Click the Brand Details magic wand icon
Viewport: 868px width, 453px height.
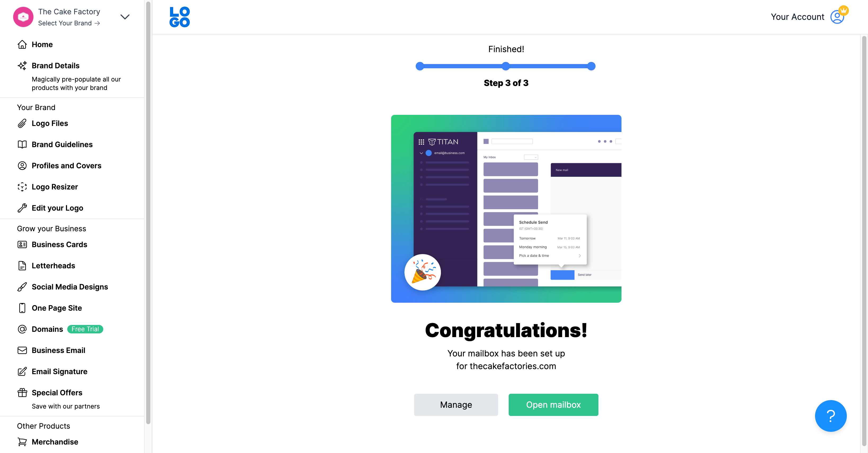pyautogui.click(x=22, y=65)
